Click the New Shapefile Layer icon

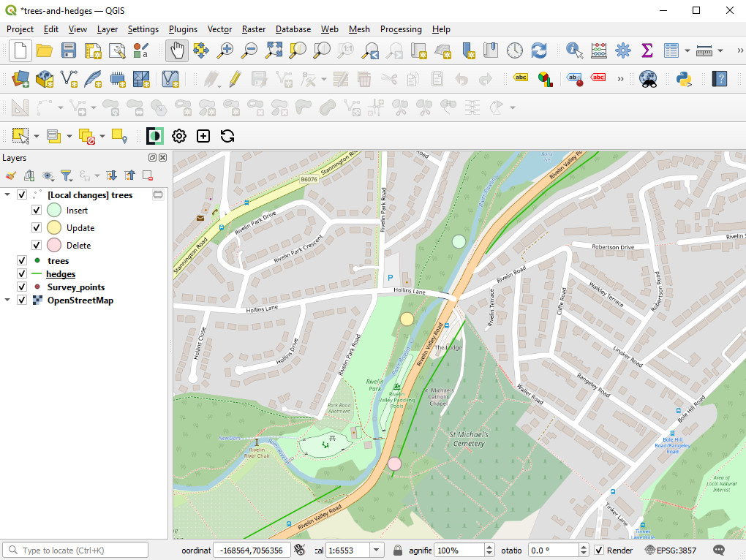(69, 79)
